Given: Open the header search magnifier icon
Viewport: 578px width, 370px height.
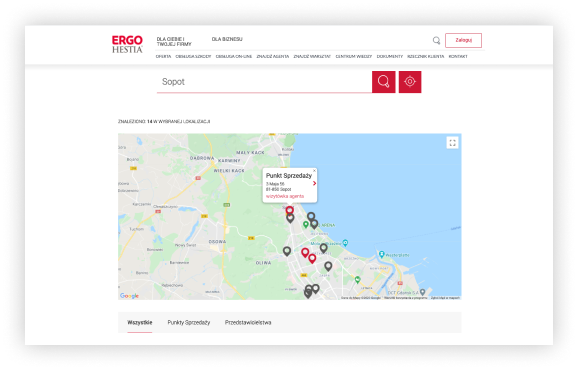Looking at the screenshot, I should [436, 41].
